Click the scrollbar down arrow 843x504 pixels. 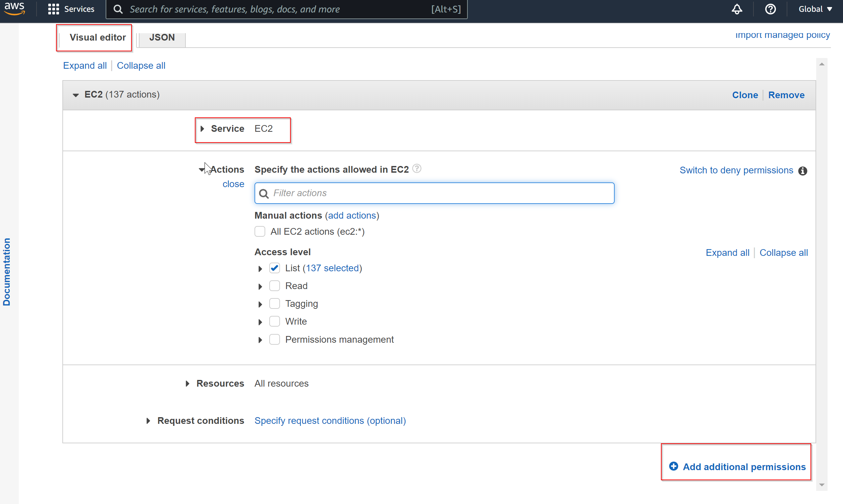(x=821, y=485)
